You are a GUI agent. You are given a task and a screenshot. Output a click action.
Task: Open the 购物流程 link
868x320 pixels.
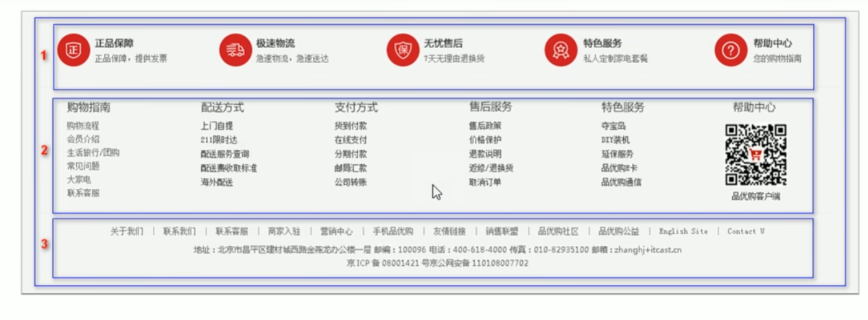pos(83,126)
